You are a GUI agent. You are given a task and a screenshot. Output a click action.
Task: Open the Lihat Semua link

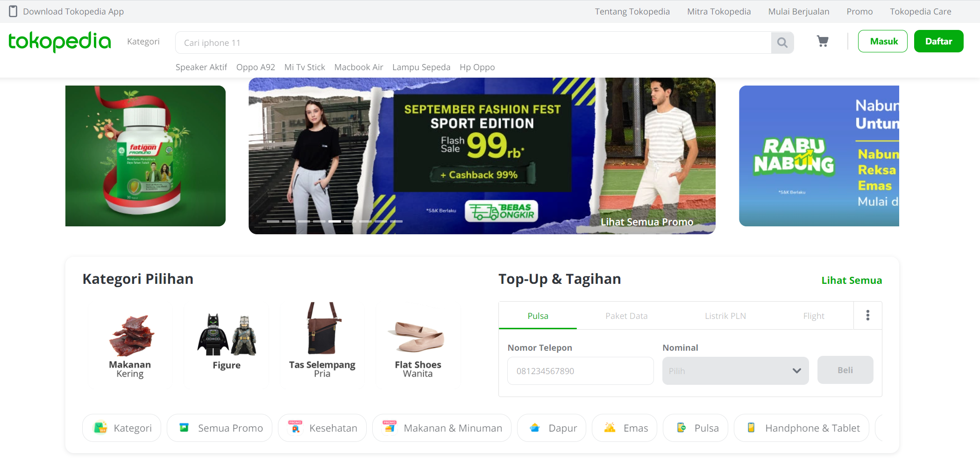pos(852,280)
